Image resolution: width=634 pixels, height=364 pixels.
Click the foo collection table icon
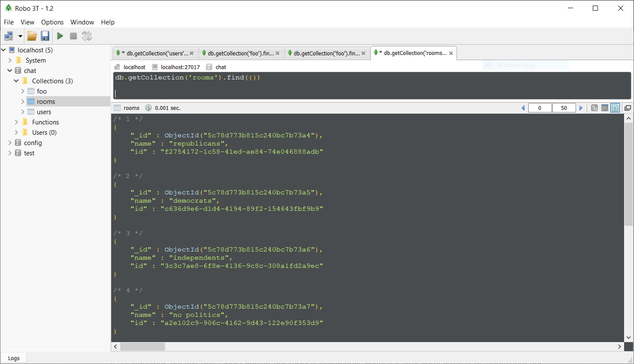tap(31, 91)
